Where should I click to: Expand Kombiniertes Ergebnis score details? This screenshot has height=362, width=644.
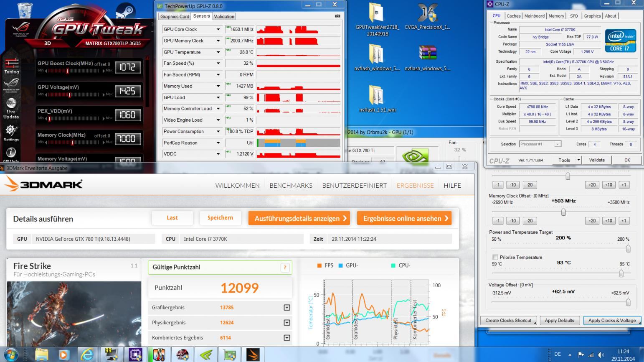[287, 337]
